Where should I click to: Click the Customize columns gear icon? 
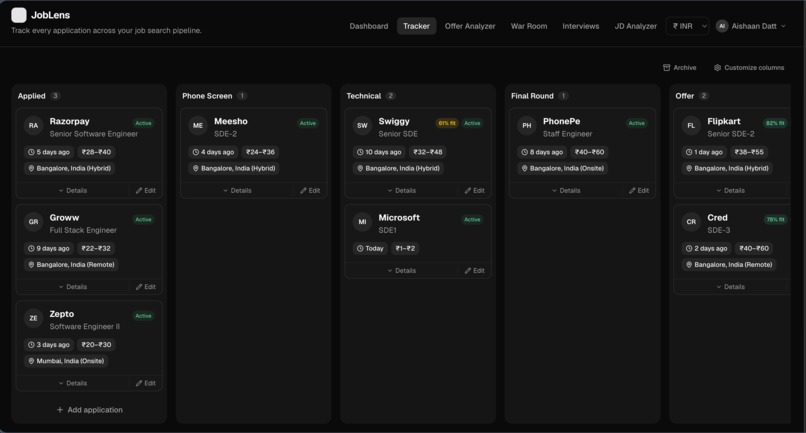click(717, 67)
